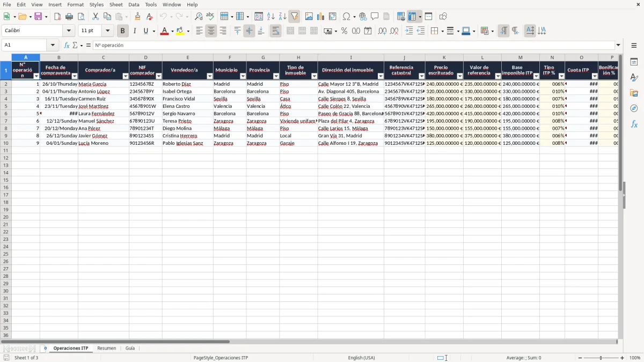The image size is (644, 362).
Task: Click the Format as Percent icon
Action: pos(345,31)
